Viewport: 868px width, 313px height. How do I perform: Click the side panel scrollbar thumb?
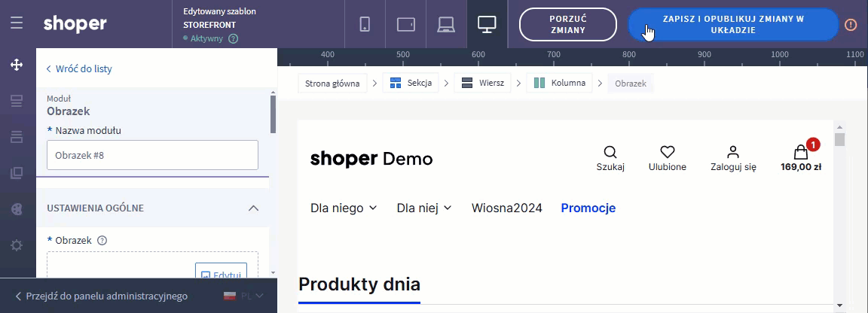273,114
